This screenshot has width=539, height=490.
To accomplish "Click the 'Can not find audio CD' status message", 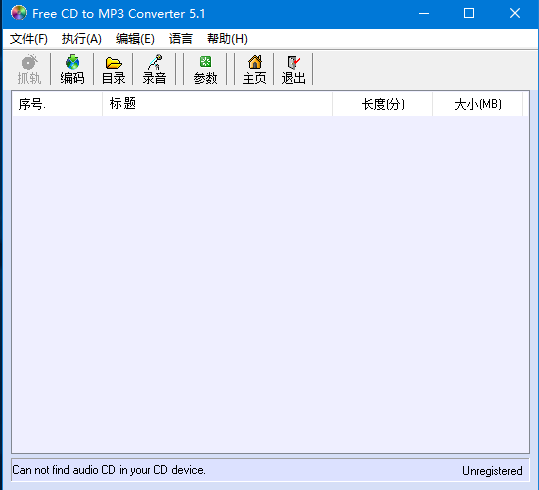I will click(109, 470).
